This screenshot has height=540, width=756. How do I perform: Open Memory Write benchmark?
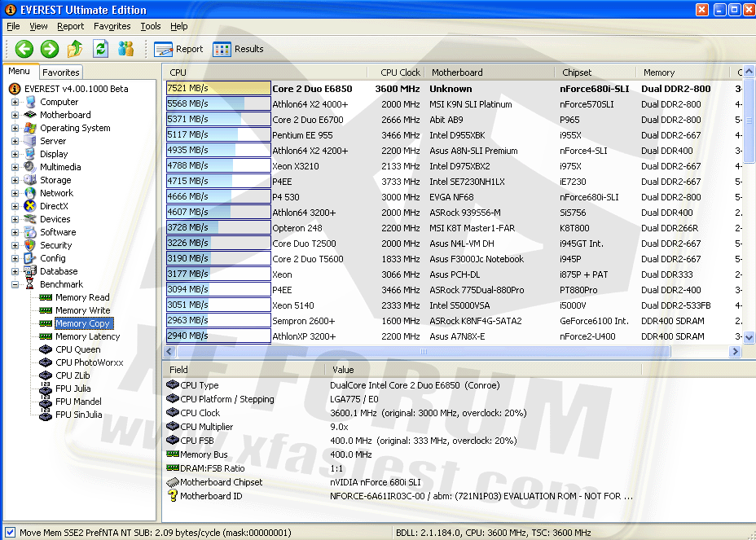click(x=82, y=310)
